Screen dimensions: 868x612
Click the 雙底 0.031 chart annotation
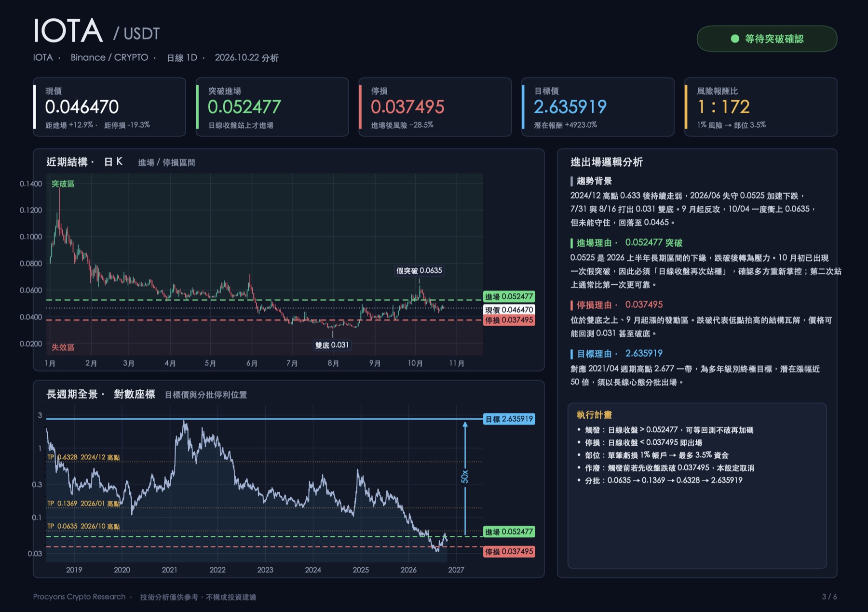[x=332, y=345]
